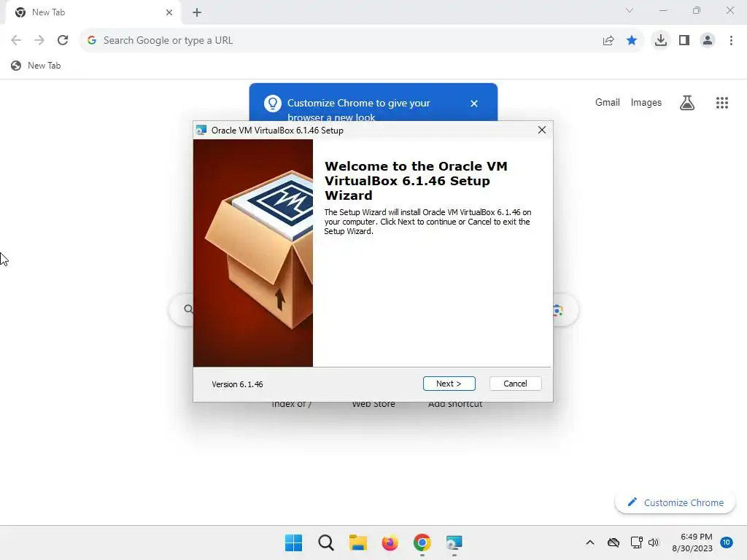The image size is (747, 560).
Task: Reload the current Chrome page
Action: click(63, 41)
